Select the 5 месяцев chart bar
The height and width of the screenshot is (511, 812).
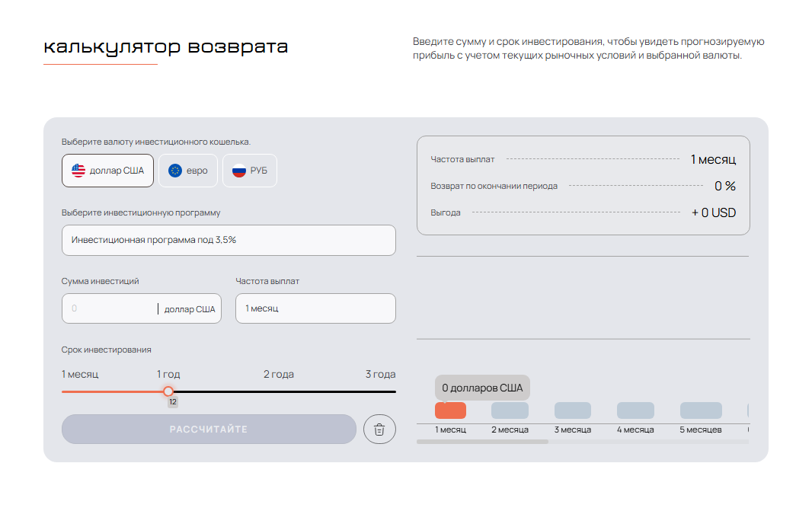tap(700, 410)
